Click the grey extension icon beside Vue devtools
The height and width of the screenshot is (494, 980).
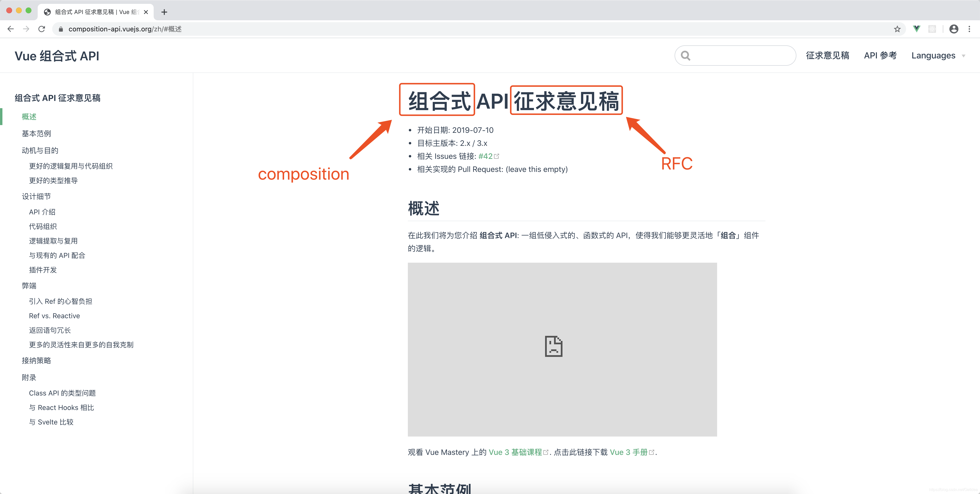pos(932,29)
